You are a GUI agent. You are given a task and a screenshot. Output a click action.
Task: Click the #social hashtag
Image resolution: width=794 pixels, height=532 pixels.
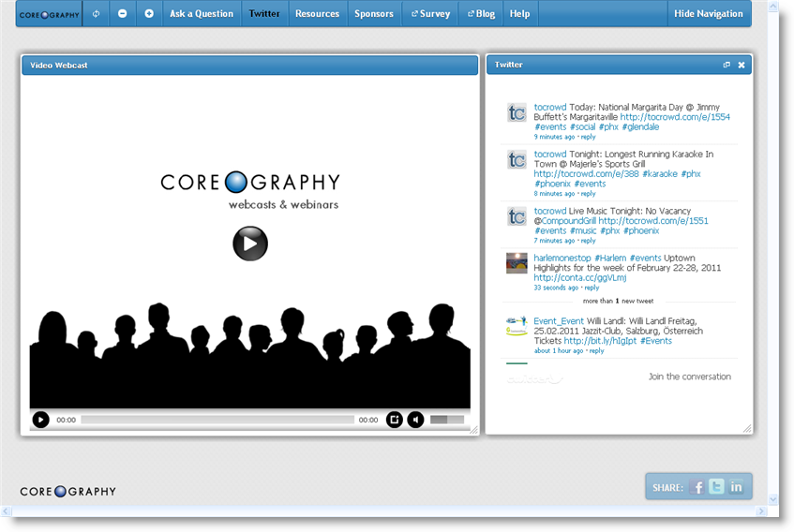tap(583, 127)
